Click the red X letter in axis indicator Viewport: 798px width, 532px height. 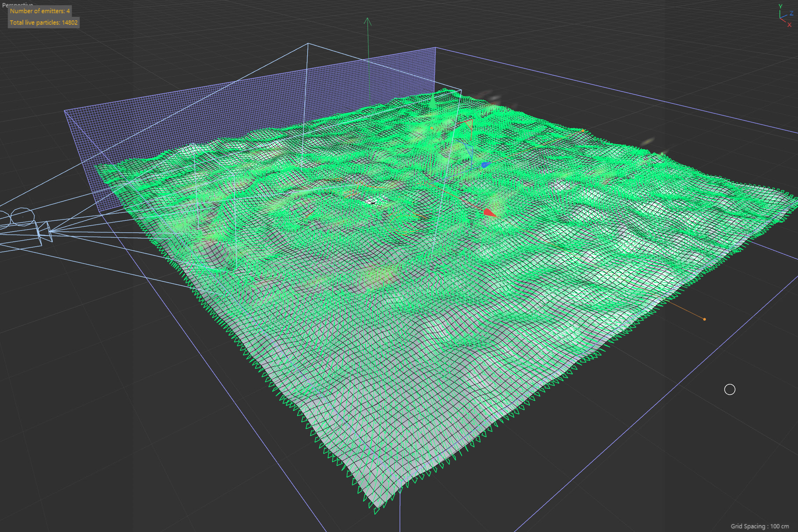click(789, 25)
